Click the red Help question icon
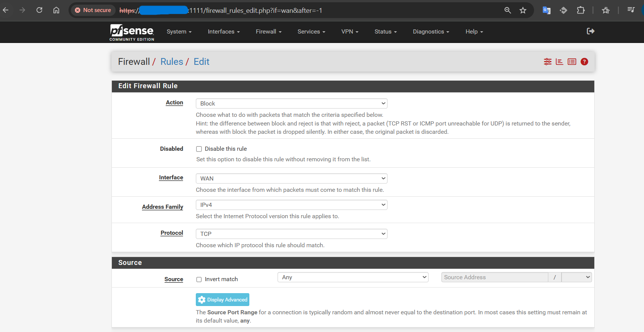Image resolution: width=644 pixels, height=332 pixels. (x=584, y=62)
